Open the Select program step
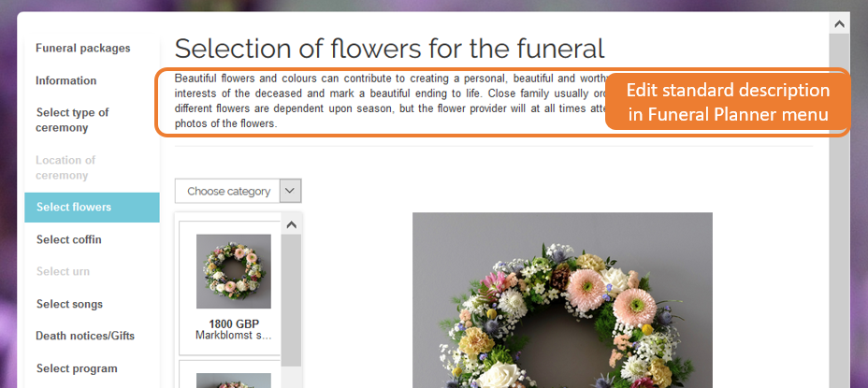 77,368
